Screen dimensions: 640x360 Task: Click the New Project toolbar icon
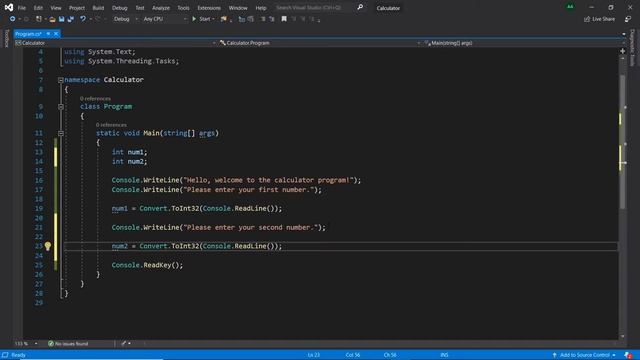[x=39, y=19]
